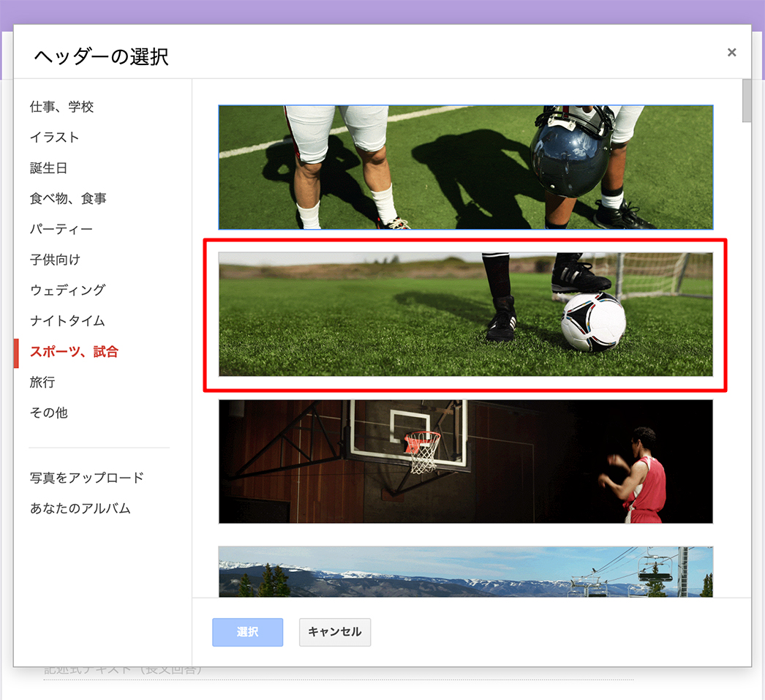
Task: Select the snowy mountain ski lift image
Action: pos(465,572)
